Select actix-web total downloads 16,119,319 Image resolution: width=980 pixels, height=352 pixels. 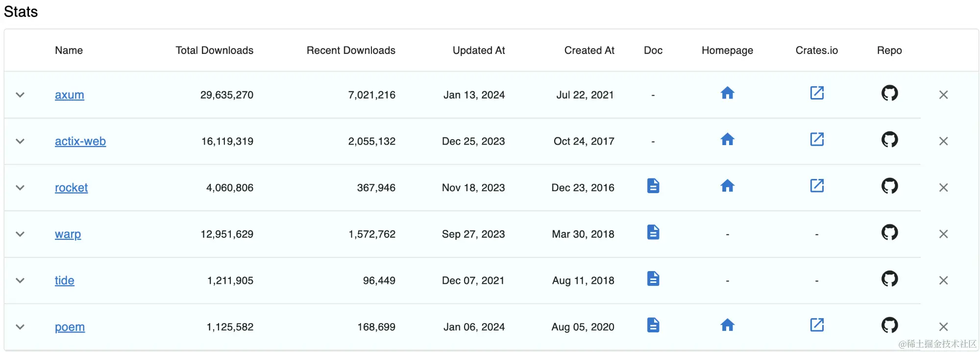coord(227,142)
